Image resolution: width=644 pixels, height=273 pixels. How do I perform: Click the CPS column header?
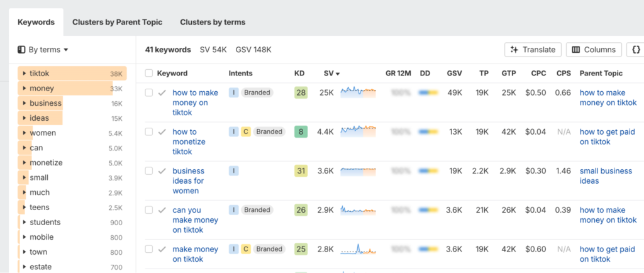[x=563, y=74]
